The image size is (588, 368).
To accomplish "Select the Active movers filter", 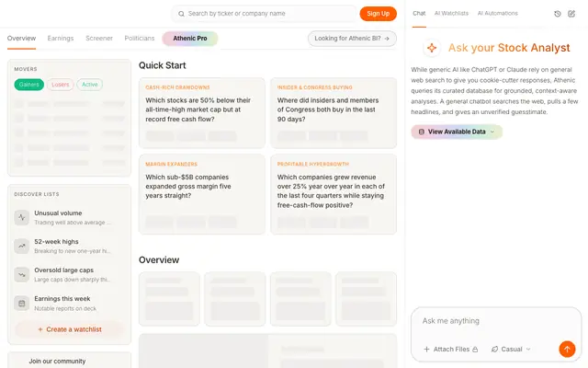I will click(90, 85).
